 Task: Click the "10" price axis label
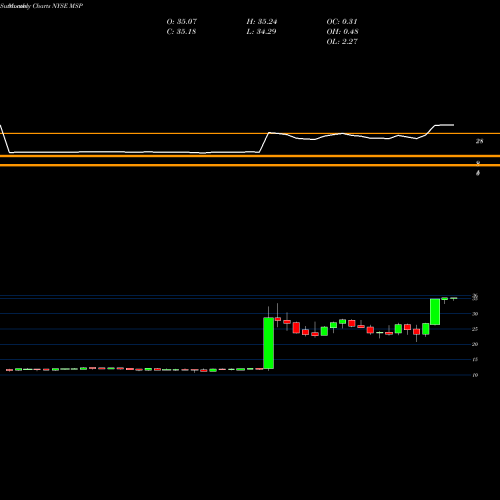point(475,375)
